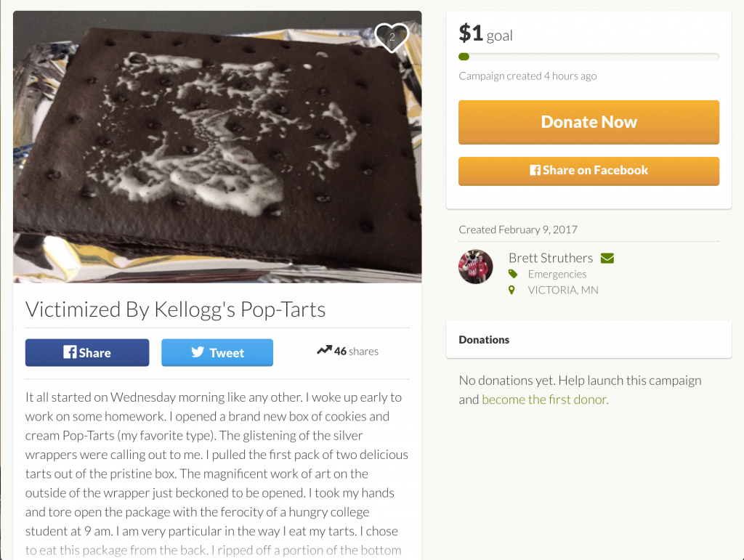This screenshot has width=744, height=560.
Task: Open the Pop-Tart campaign photo
Action: coord(217,147)
